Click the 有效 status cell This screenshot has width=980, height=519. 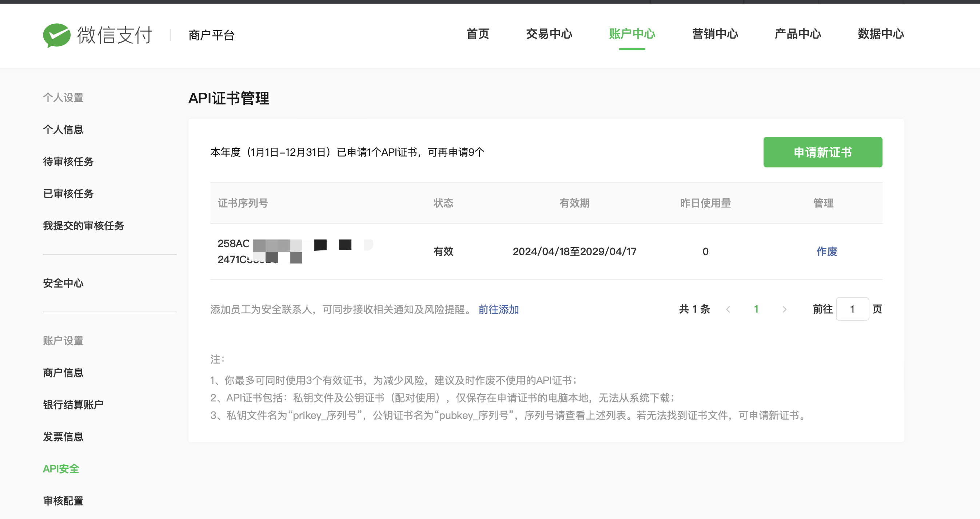pyautogui.click(x=443, y=251)
